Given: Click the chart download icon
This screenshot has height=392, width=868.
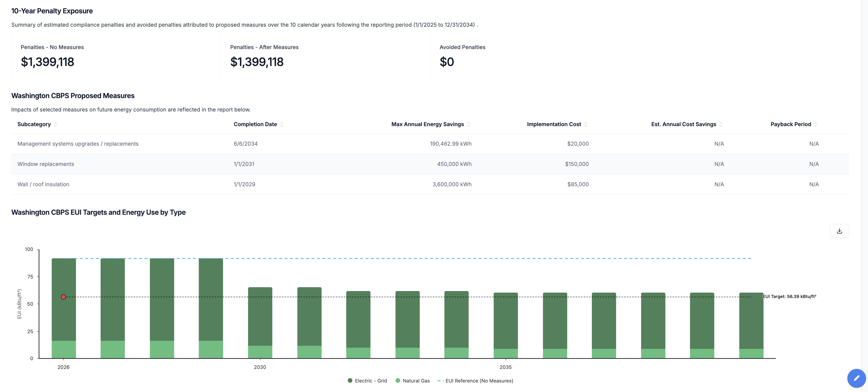Looking at the screenshot, I should pyautogui.click(x=839, y=231).
